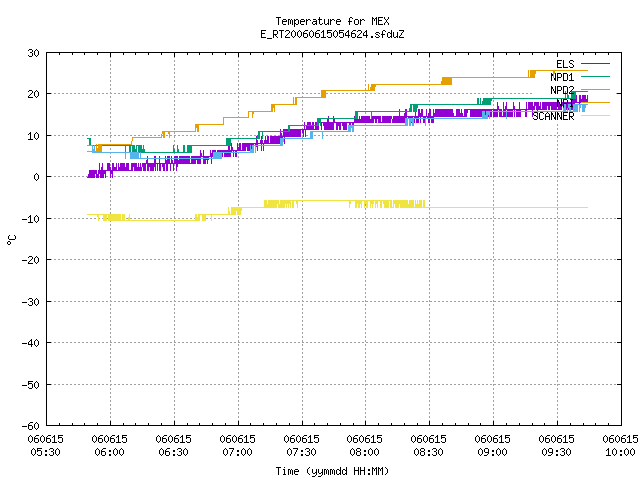This screenshot has width=640, height=480.
Task: Click the y-axis label 20
Action: point(33,94)
